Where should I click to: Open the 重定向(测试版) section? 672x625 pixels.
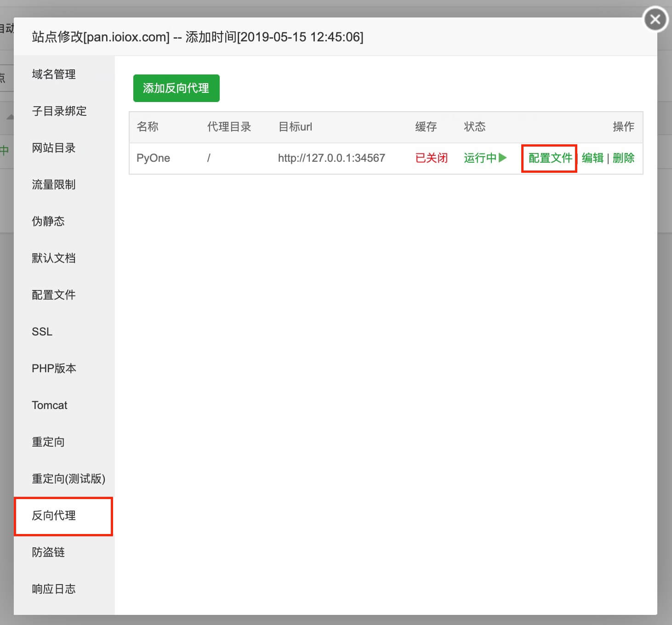(x=68, y=479)
